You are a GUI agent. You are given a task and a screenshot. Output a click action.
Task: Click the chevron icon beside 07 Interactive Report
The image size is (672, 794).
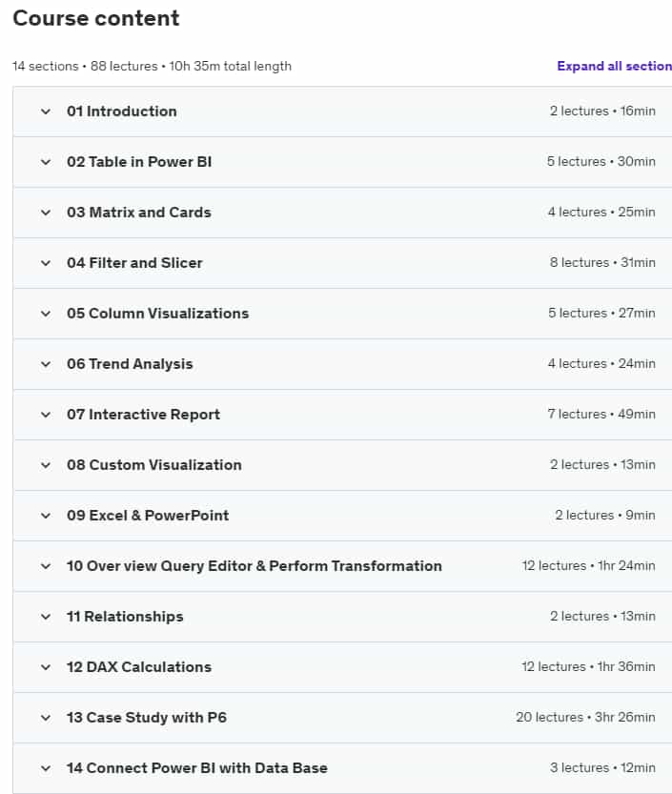click(45, 415)
